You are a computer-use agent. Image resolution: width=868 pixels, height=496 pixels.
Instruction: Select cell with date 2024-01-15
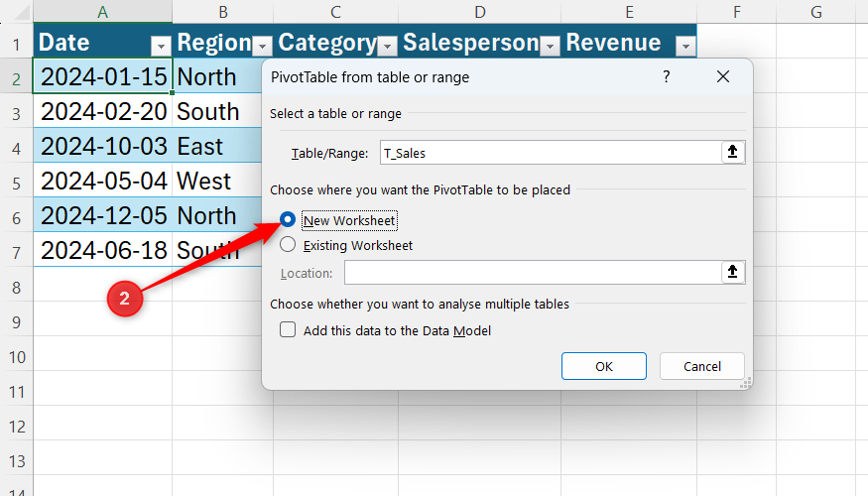tap(103, 75)
